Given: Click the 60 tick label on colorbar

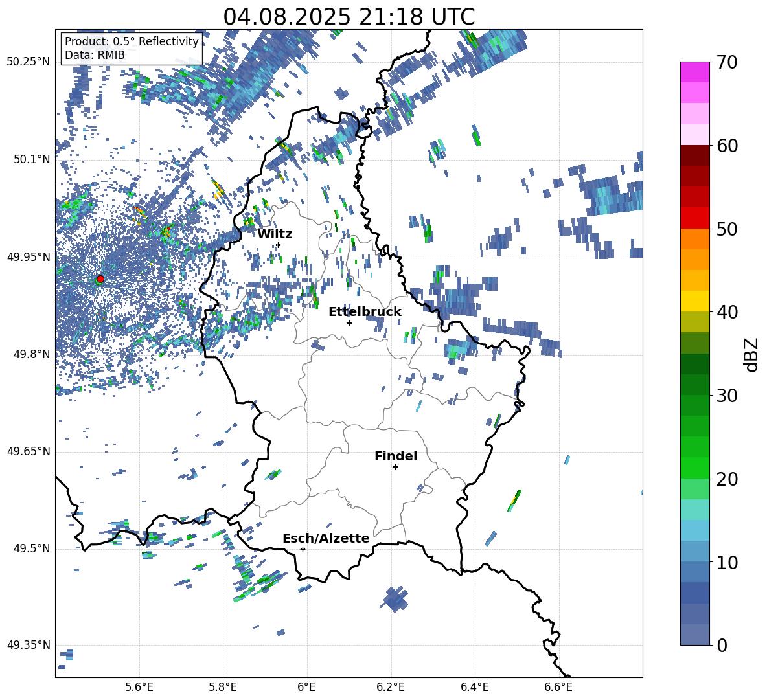Looking at the screenshot, I should (727, 146).
